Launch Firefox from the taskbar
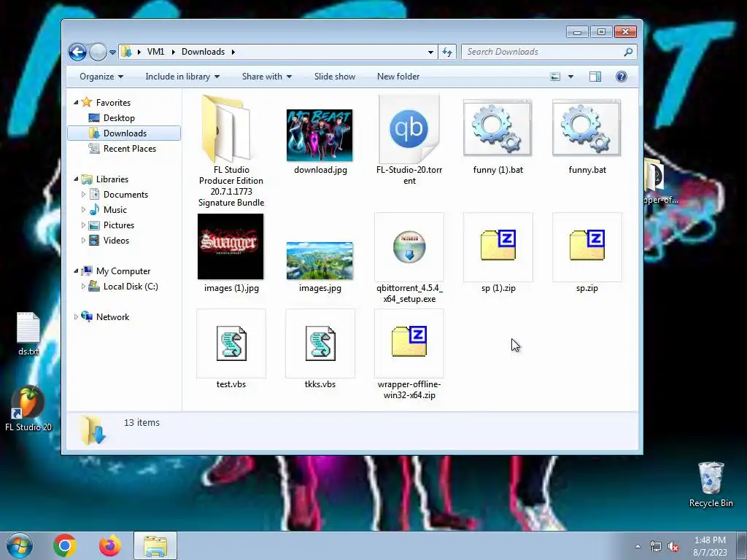The height and width of the screenshot is (560, 747). tap(110, 545)
